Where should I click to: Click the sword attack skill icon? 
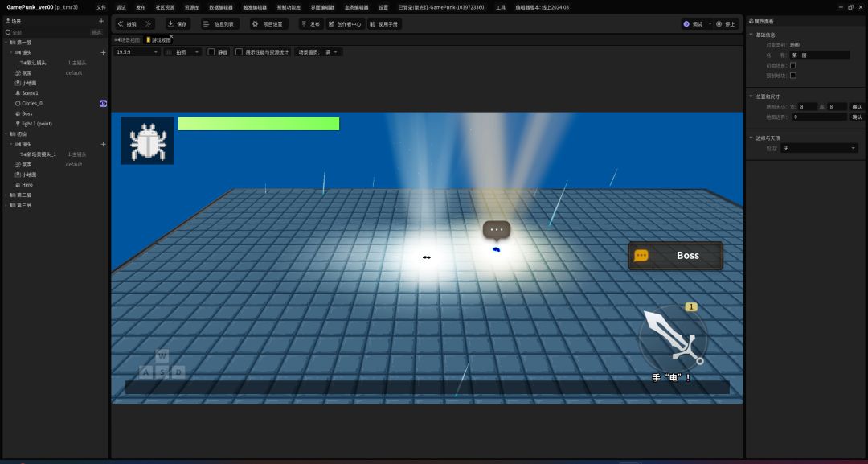tap(674, 338)
